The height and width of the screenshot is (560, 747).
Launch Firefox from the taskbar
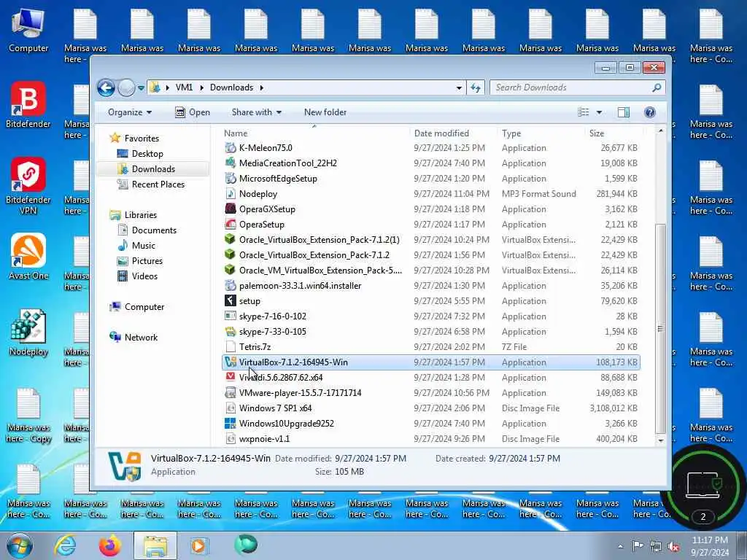[x=110, y=545]
